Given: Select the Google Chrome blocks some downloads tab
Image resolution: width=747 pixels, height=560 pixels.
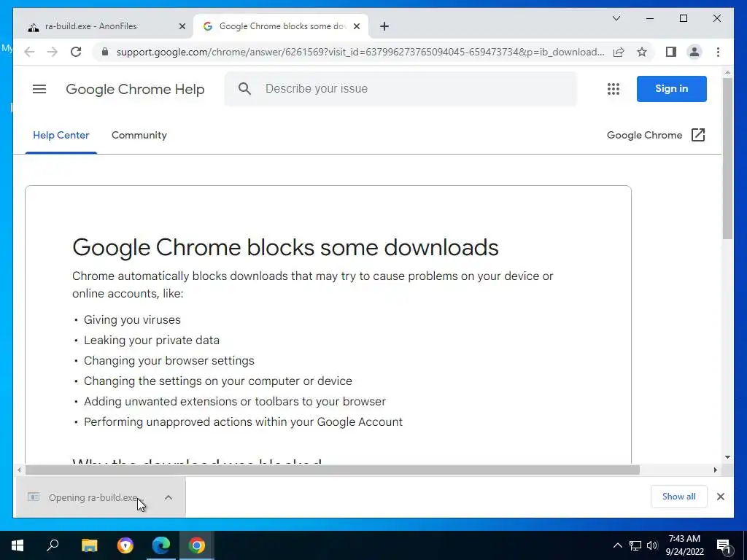Looking at the screenshot, I should coord(281,27).
